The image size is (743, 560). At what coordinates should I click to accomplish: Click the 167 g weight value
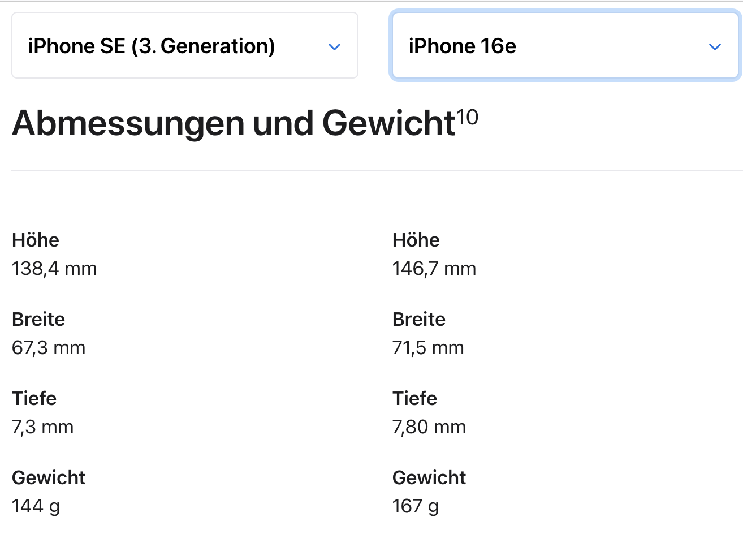point(416,506)
